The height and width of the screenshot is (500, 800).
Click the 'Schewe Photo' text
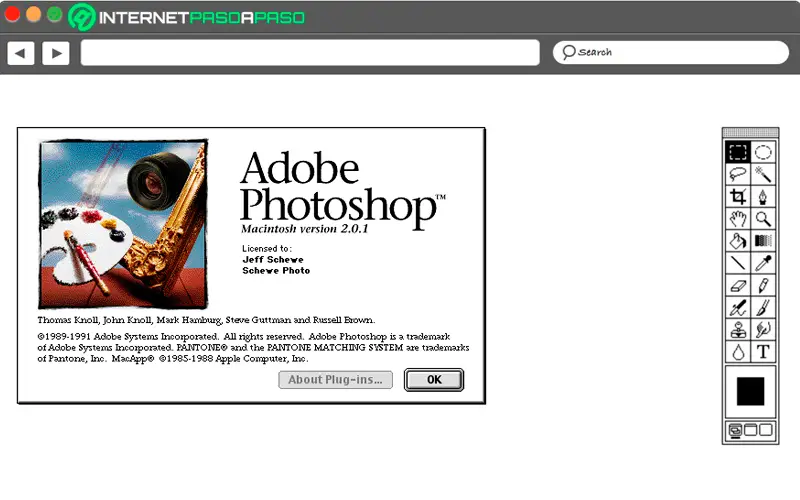click(x=276, y=270)
